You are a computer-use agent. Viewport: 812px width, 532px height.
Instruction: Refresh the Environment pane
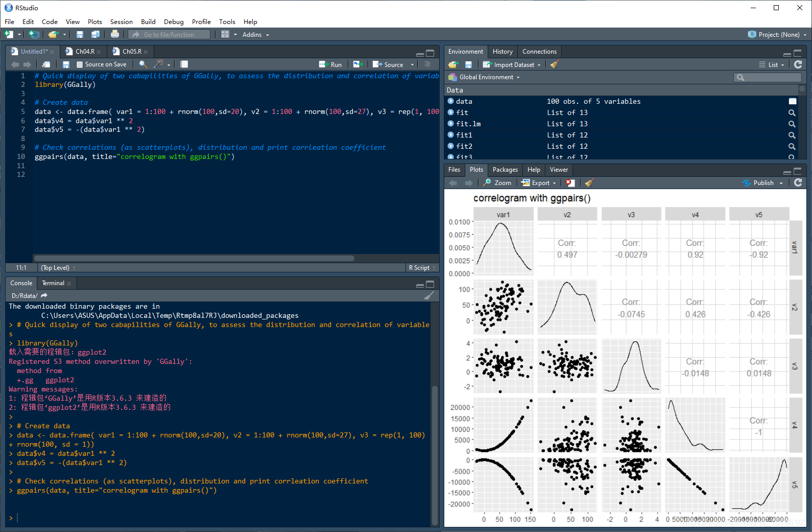pos(798,64)
